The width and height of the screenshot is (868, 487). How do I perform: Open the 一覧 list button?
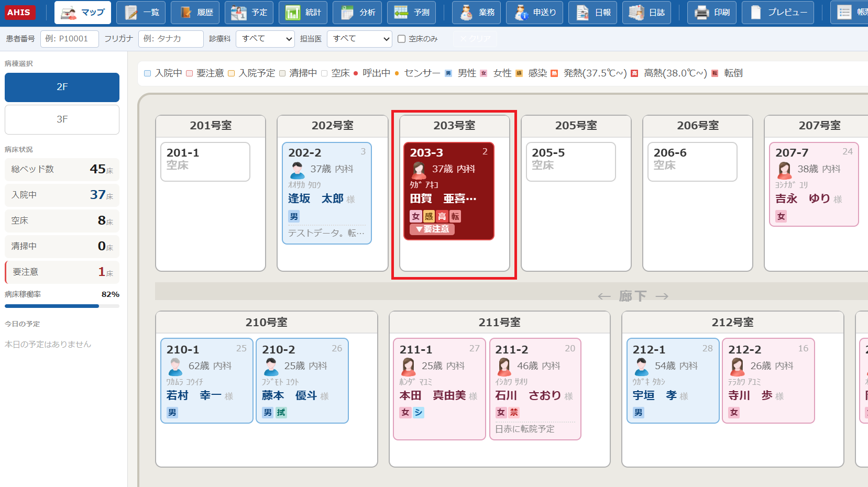pyautogui.click(x=141, y=13)
